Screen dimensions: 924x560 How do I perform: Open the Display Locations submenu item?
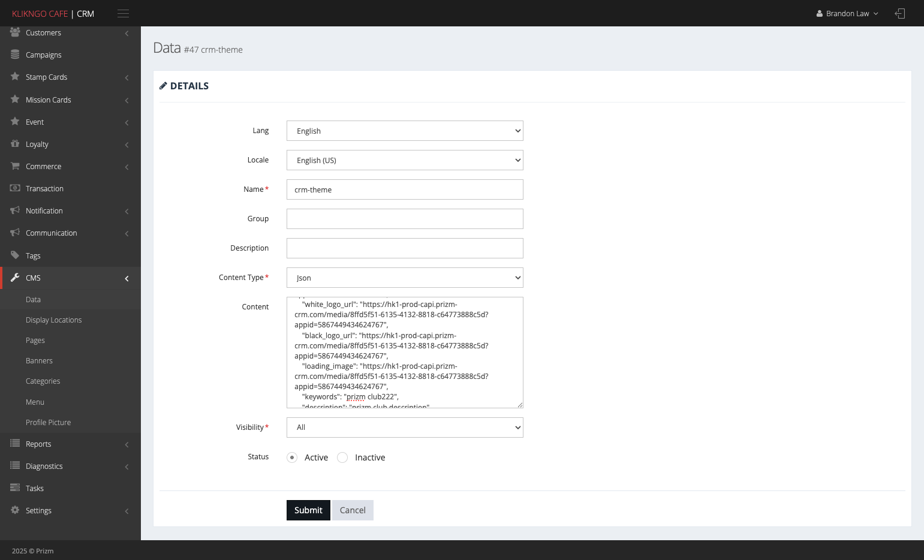(x=53, y=320)
